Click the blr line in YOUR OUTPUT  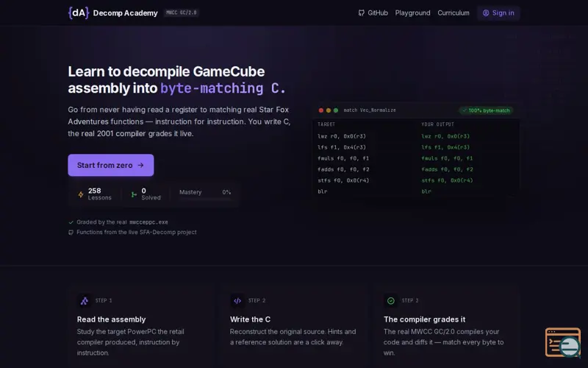point(426,191)
